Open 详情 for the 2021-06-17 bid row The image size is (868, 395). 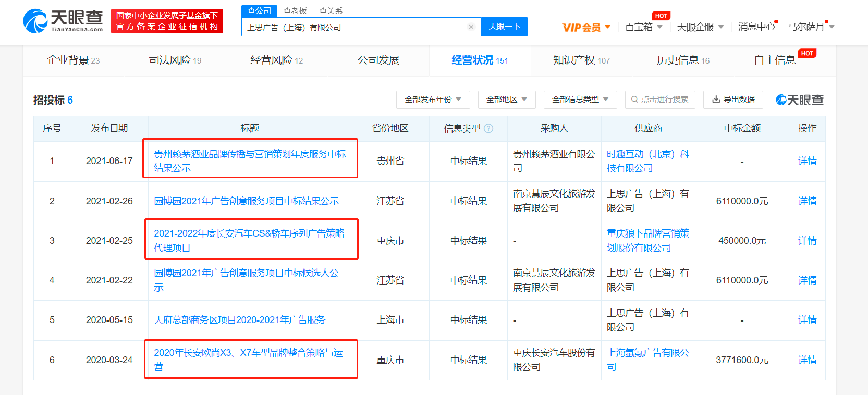pyautogui.click(x=807, y=161)
